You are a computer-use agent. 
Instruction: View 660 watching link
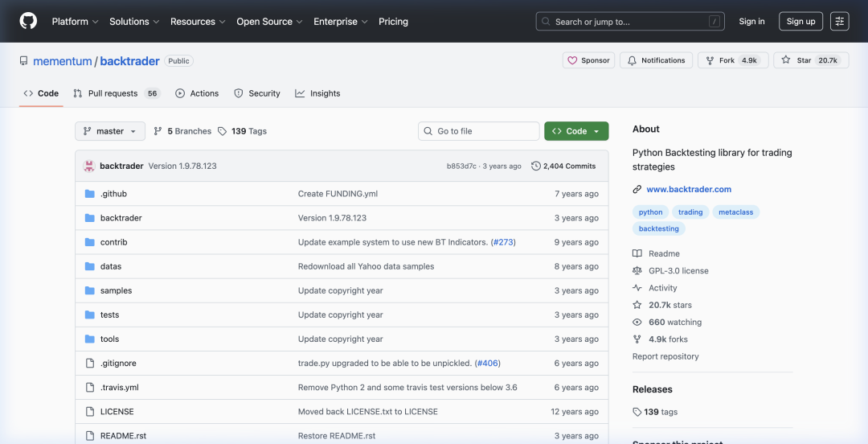(x=668, y=322)
